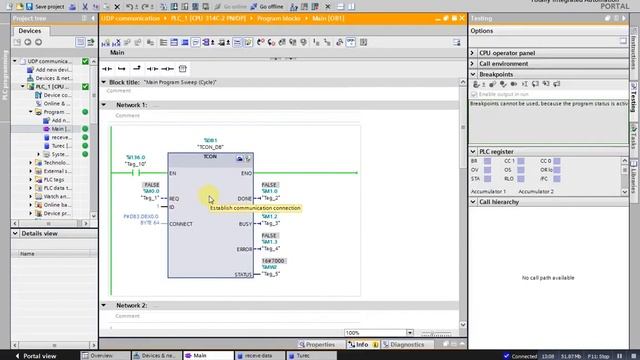Image resolution: width=640 pixels, height=360 pixels.
Task: Click the Project tree horizontal scrollbar
Action: (50, 223)
